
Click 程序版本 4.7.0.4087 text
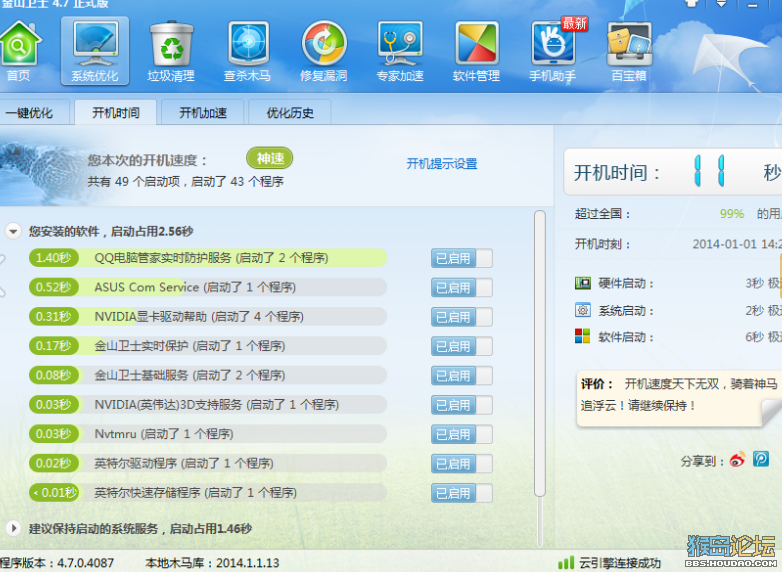(x=57, y=563)
